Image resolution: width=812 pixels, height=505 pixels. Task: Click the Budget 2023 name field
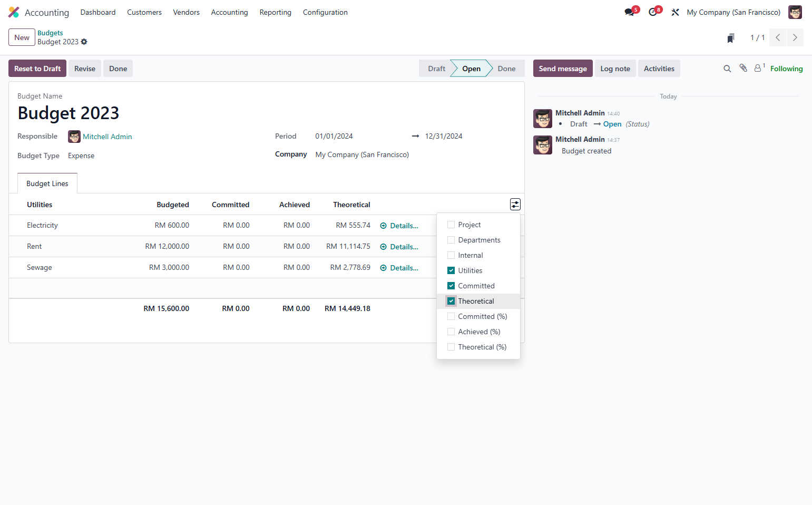click(69, 113)
